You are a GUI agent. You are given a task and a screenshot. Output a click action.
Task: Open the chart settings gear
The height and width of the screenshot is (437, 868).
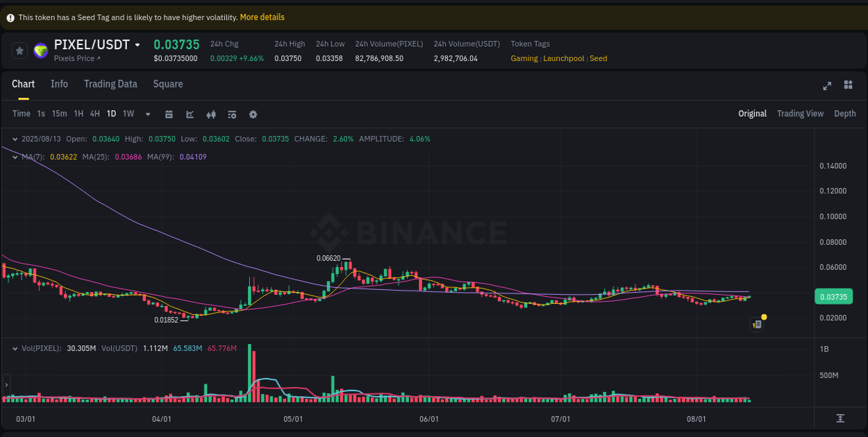(x=253, y=114)
